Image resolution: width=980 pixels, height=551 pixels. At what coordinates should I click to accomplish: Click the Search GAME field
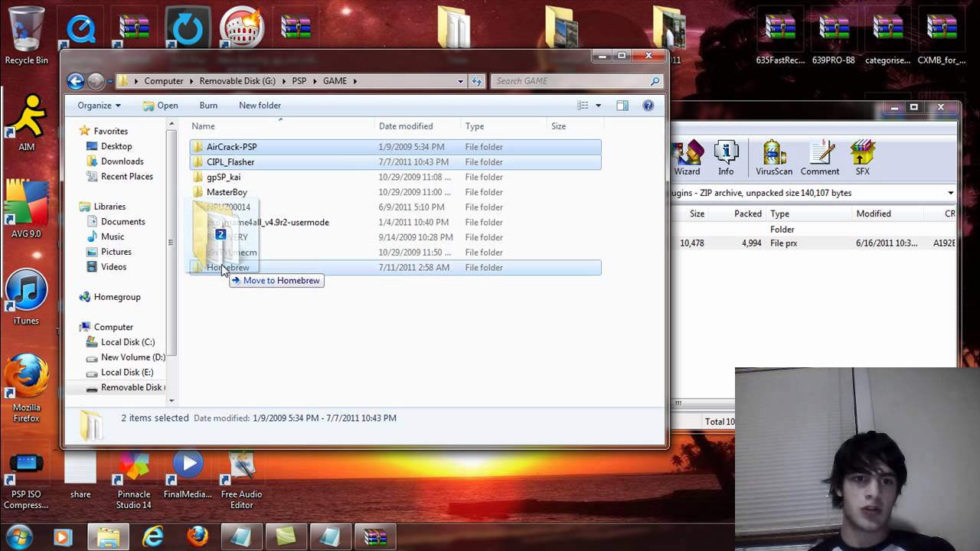(576, 81)
